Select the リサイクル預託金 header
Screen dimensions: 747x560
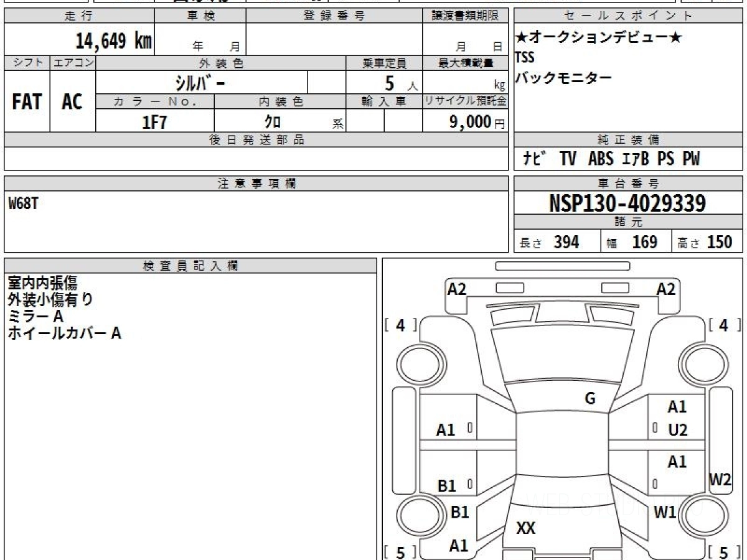(466, 101)
